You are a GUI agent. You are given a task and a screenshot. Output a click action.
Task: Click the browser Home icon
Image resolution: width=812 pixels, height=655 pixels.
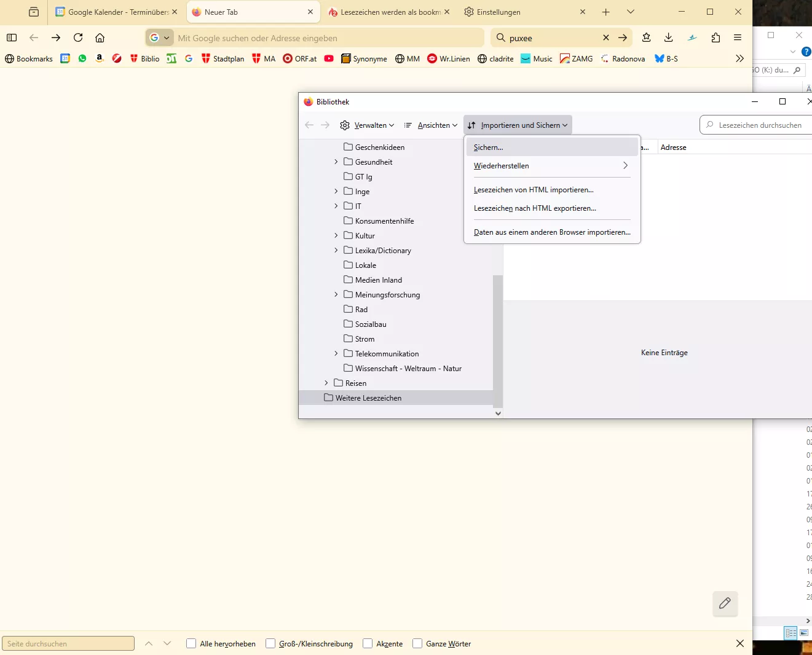pos(100,37)
